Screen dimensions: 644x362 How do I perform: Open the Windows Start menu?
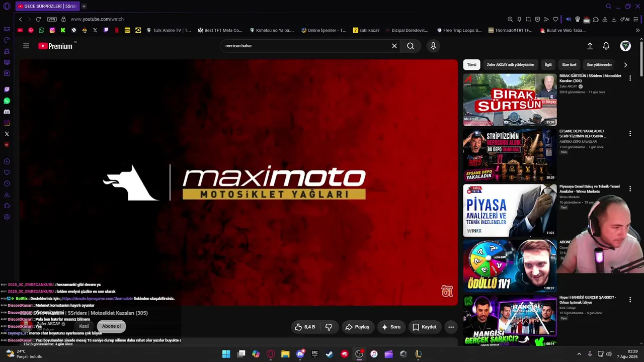click(226, 354)
